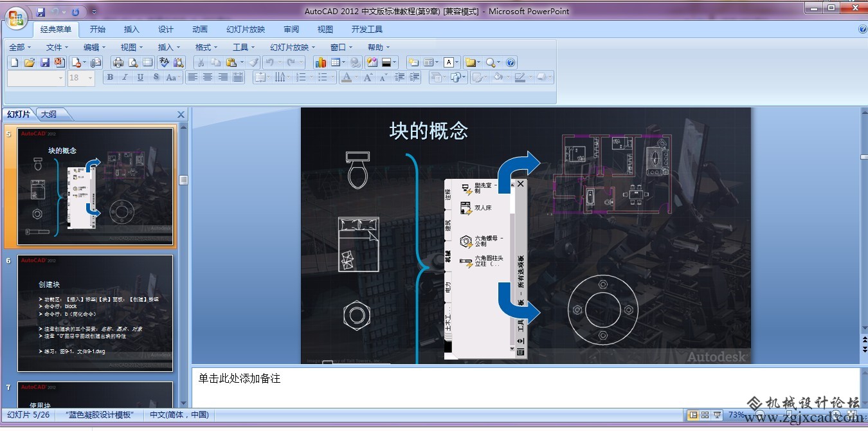Image resolution: width=868 pixels, height=431 pixels.
Task: Switch to the 开始 ribbon tab
Action: click(98, 29)
